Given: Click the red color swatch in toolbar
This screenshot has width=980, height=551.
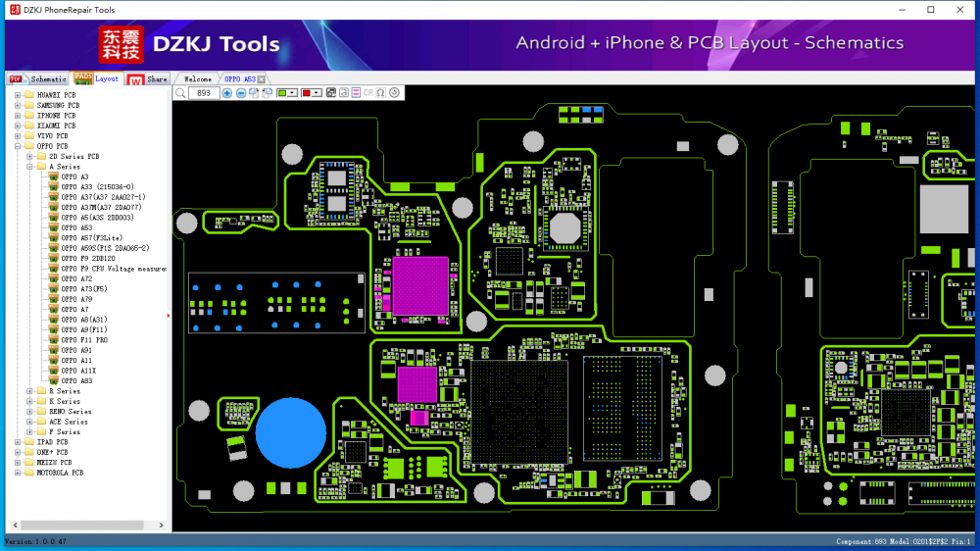Looking at the screenshot, I should 306,93.
